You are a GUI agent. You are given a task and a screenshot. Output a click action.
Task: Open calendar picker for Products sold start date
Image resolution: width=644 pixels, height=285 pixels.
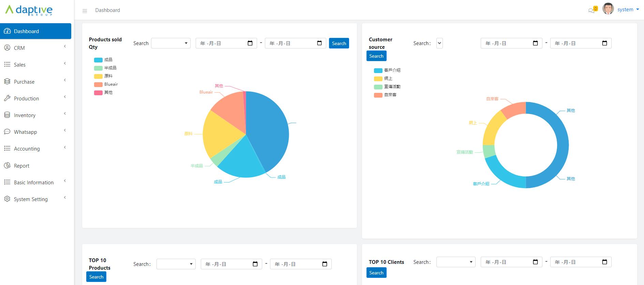pyautogui.click(x=250, y=43)
